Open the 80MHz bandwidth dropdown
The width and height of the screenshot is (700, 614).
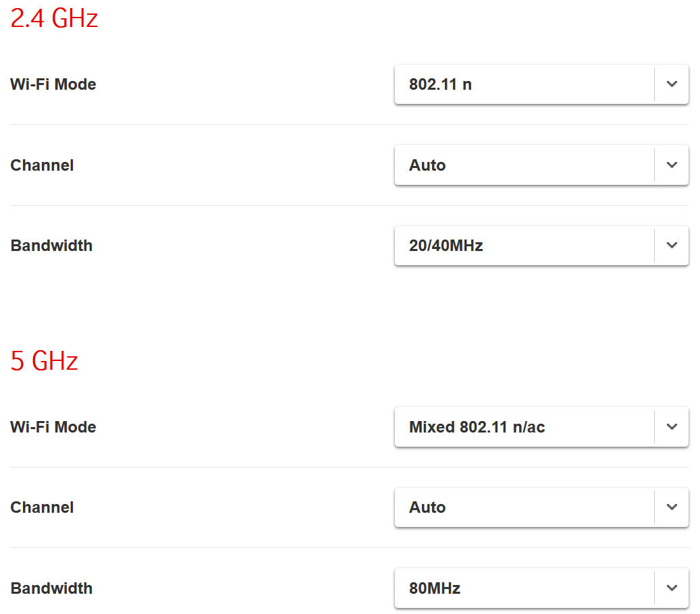tap(524, 588)
